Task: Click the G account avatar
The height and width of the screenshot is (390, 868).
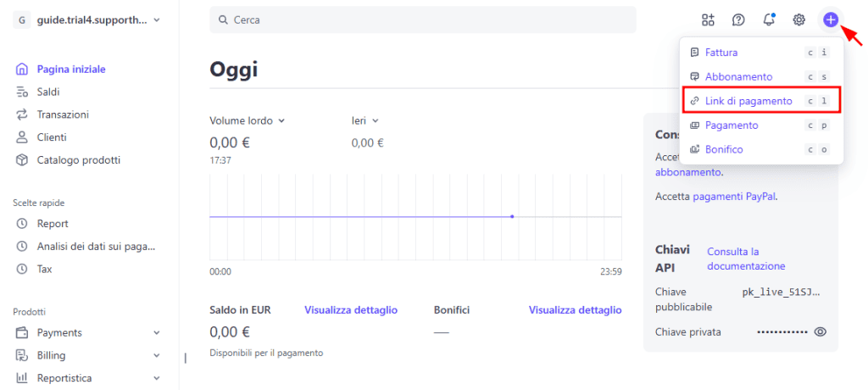Action: click(x=21, y=20)
